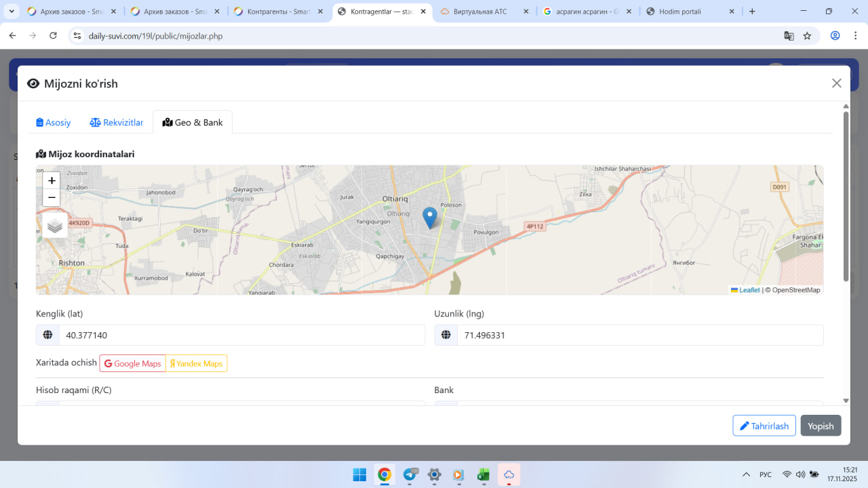This screenshot has width=868, height=488.
Task: Close the Mijozni ko'rish dialog
Action: pyautogui.click(x=837, y=83)
